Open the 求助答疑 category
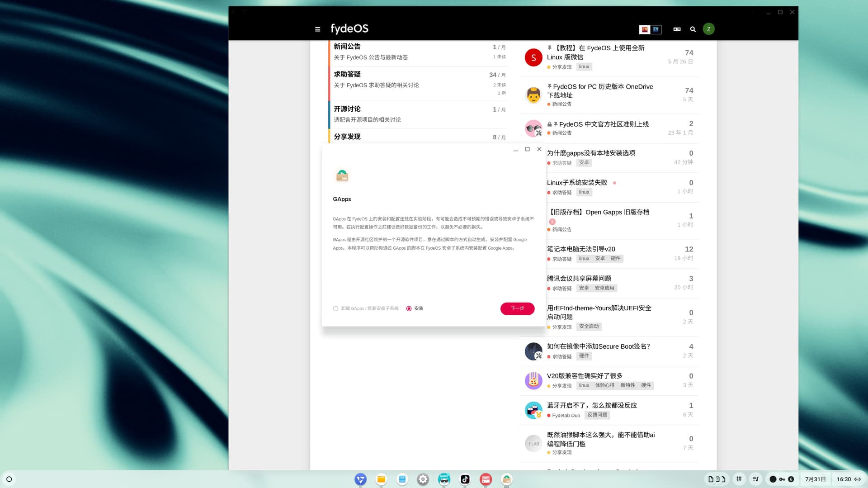 (x=347, y=74)
